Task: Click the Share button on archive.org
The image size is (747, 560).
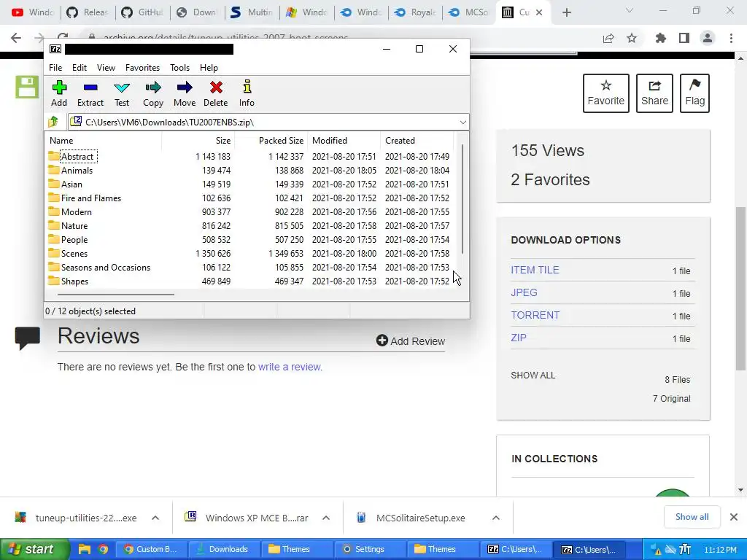Action: coord(654,93)
